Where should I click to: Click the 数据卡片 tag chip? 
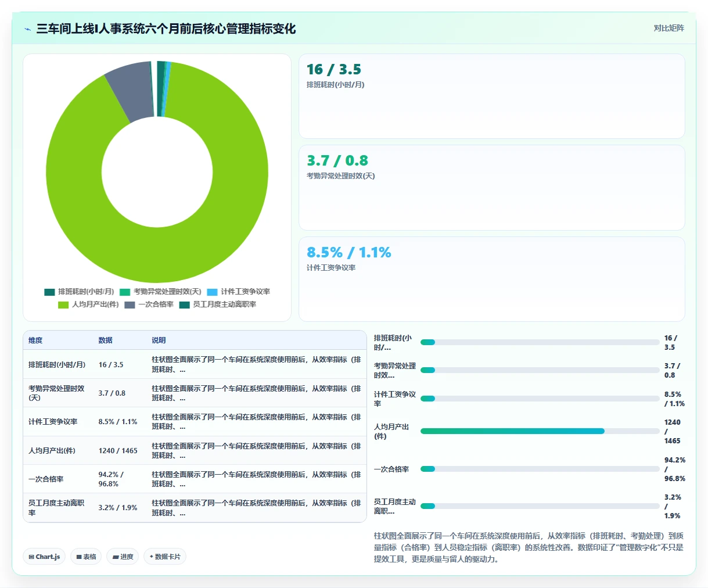point(165,557)
